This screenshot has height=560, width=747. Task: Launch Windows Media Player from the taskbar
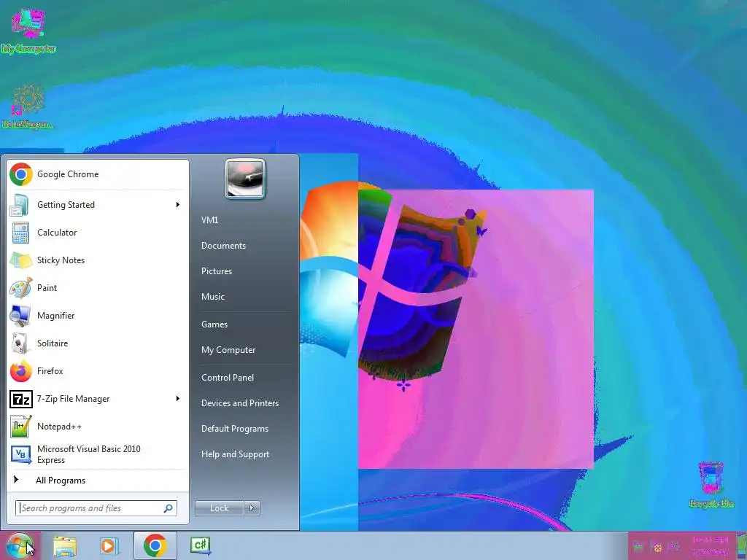[x=109, y=546]
